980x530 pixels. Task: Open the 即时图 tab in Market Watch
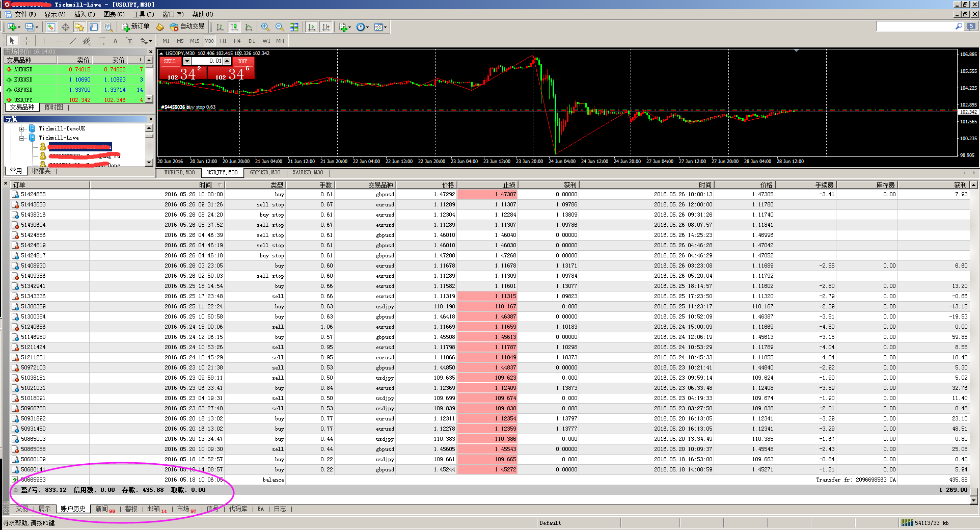point(54,108)
